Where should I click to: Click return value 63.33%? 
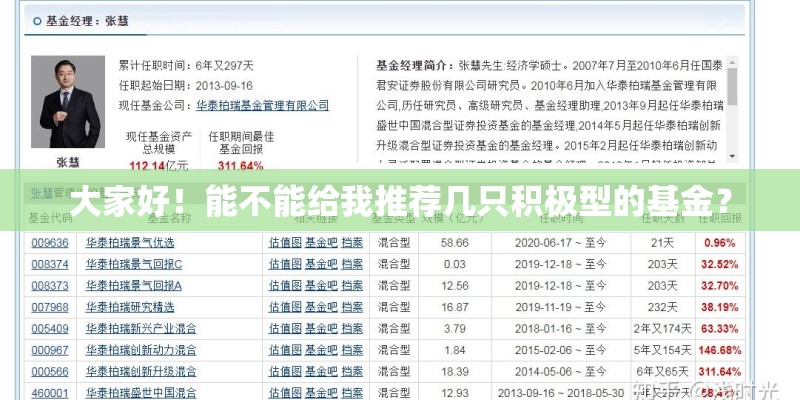coord(720,329)
